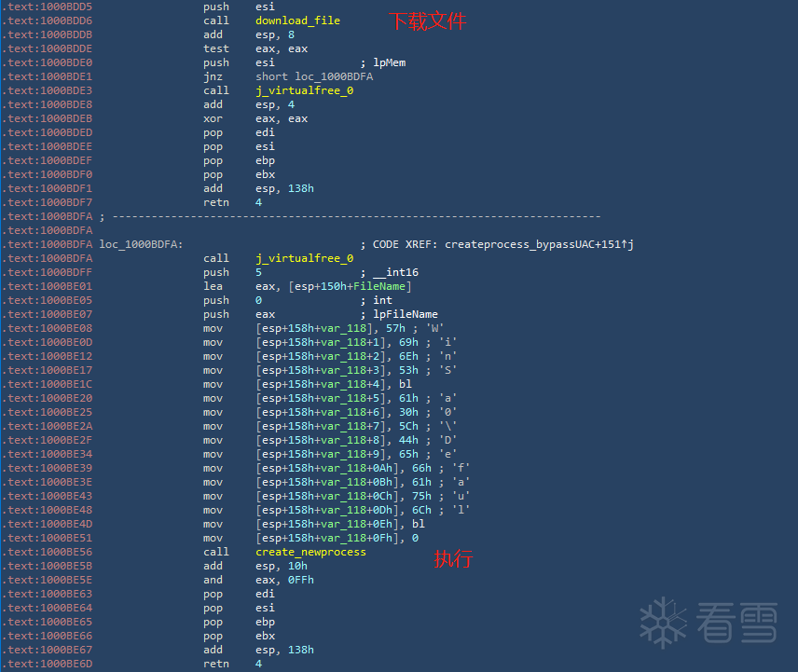The image size is (798, 672).
Task: Select the 6Eh value for 'n'
Action: 408,357
